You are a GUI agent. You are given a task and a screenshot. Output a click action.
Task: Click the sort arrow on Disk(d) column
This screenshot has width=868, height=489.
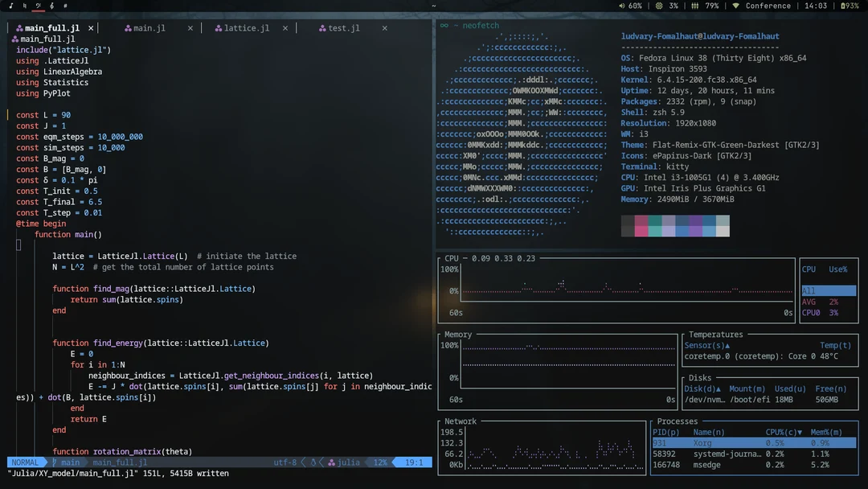pos(720,388)
